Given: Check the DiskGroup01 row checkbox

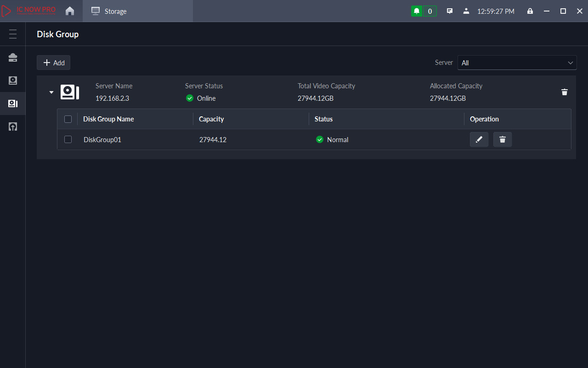Looking at the screenshot, I should [68, 139].
